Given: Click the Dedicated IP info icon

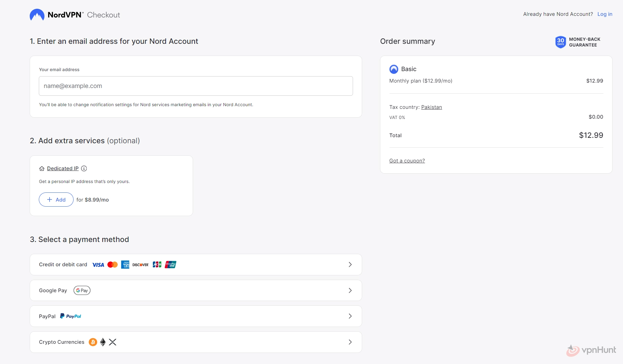Looking at the screenshot, I should tap(84, 169).
